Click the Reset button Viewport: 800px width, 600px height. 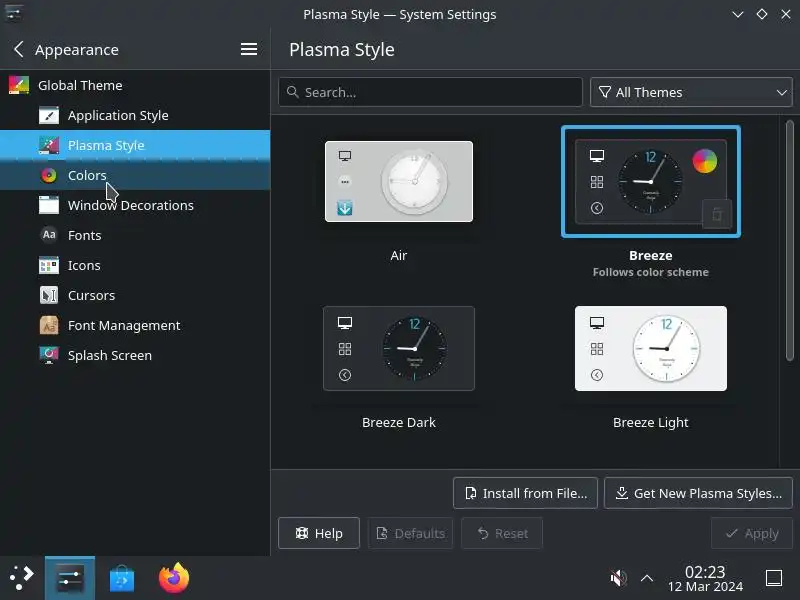click(502, 533)
